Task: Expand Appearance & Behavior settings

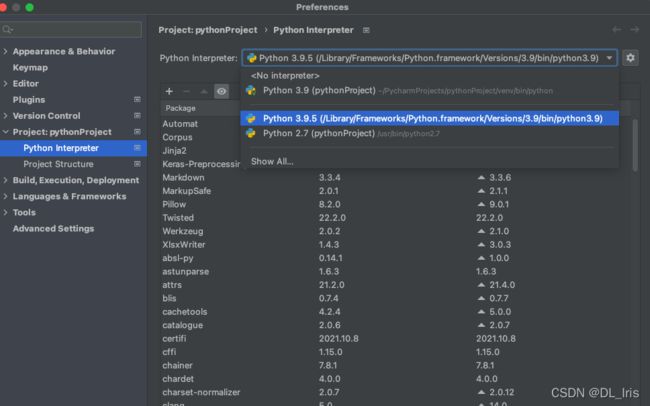Action: (5, 51)
